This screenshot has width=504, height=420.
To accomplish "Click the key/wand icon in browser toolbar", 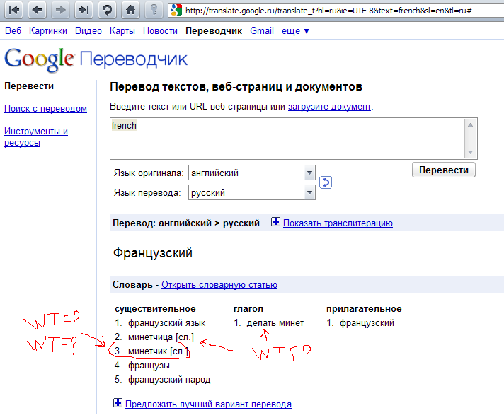I will pyautogui.click(x=154, y=10).
